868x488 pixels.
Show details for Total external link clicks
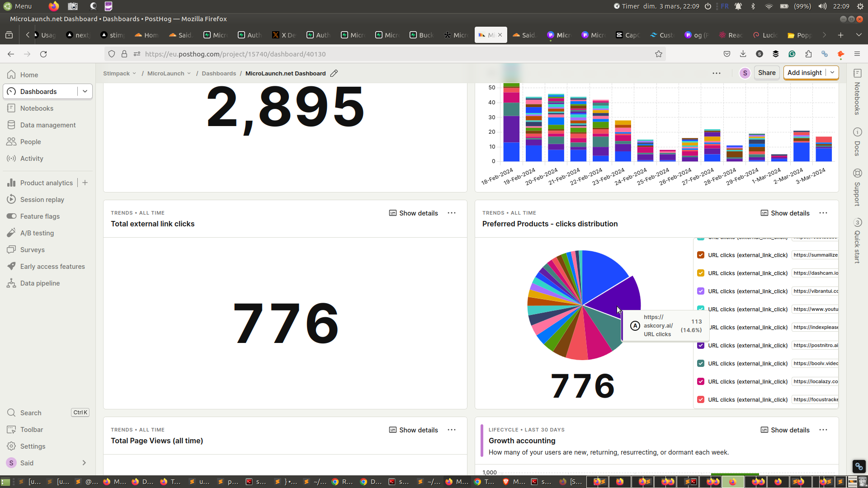pos(414,213)
